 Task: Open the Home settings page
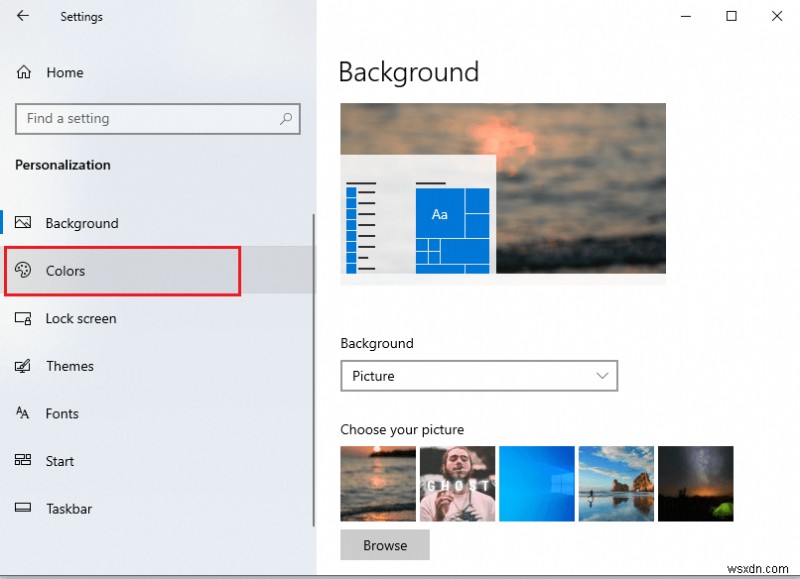coord(65,72)
